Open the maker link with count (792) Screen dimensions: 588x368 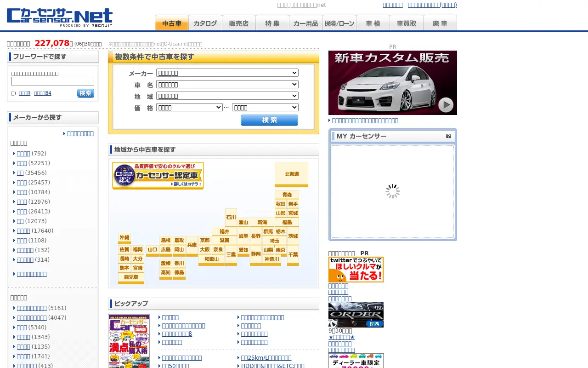pos(23,154)
